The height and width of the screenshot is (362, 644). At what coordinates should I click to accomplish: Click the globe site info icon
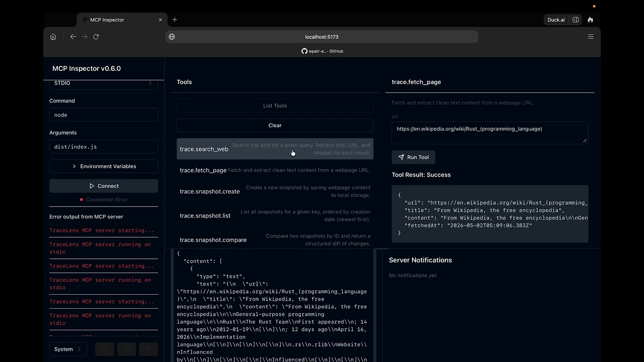coord(172,37)
